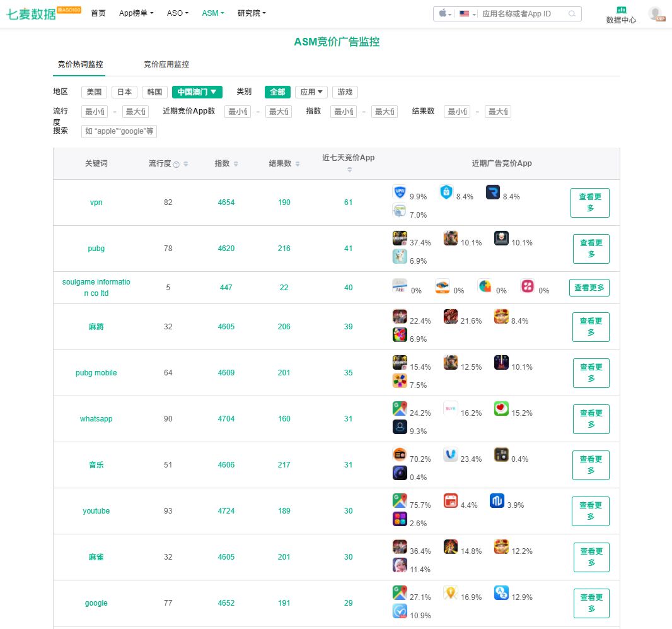Open the pubg mobile keyword link
This screenshot has height=629, width=672.
(96, 373)
